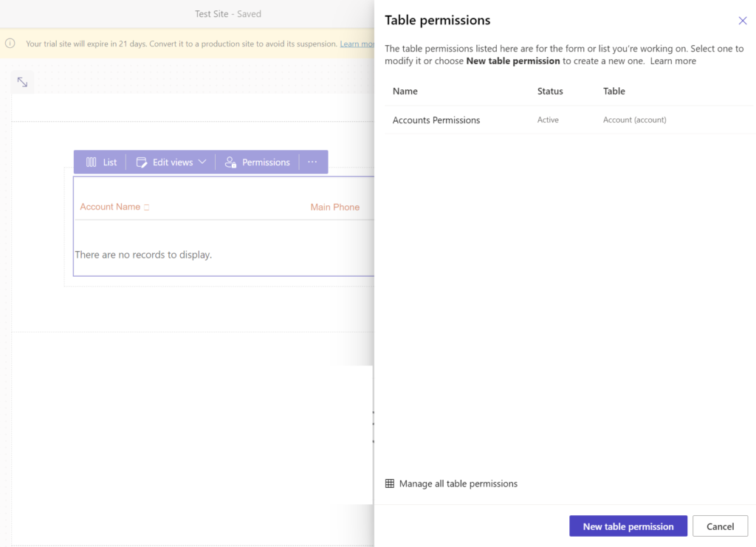Open the Learn more link in the trial banner

pyautogui.click(x=357, y=44)
